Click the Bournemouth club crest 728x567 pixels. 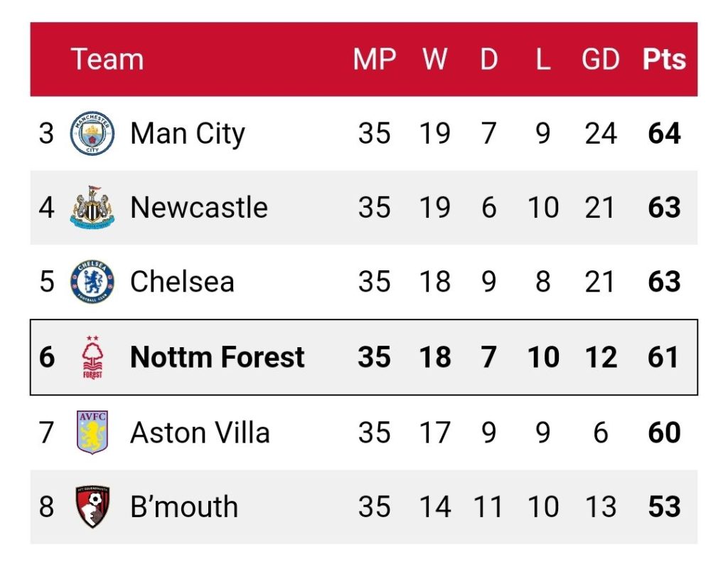[92, 507]
